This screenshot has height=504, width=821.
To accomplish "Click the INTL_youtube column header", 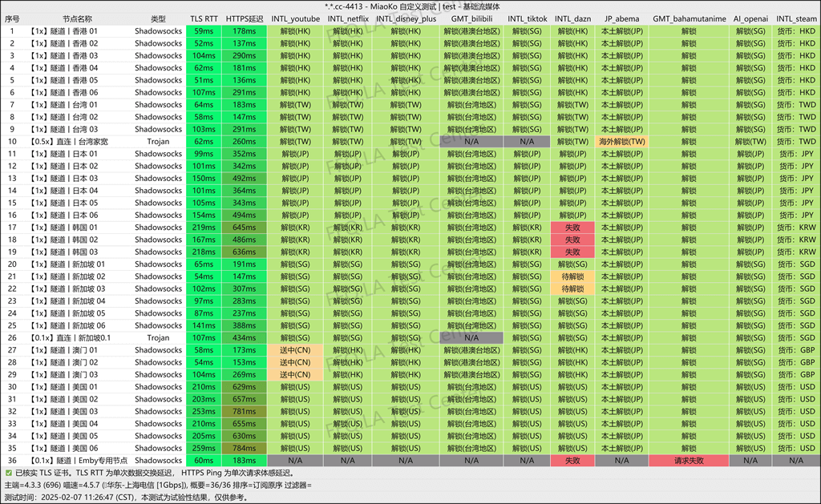I will (295, 18).
